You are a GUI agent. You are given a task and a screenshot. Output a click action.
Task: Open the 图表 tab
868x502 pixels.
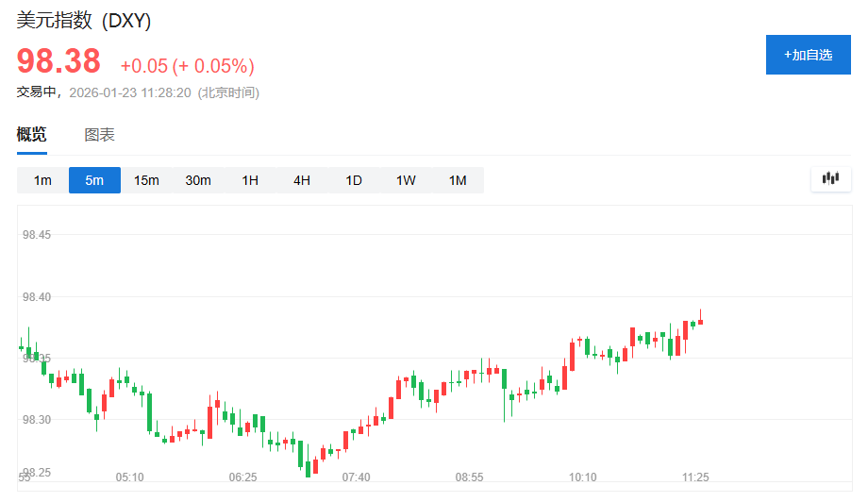pos(99,135)
